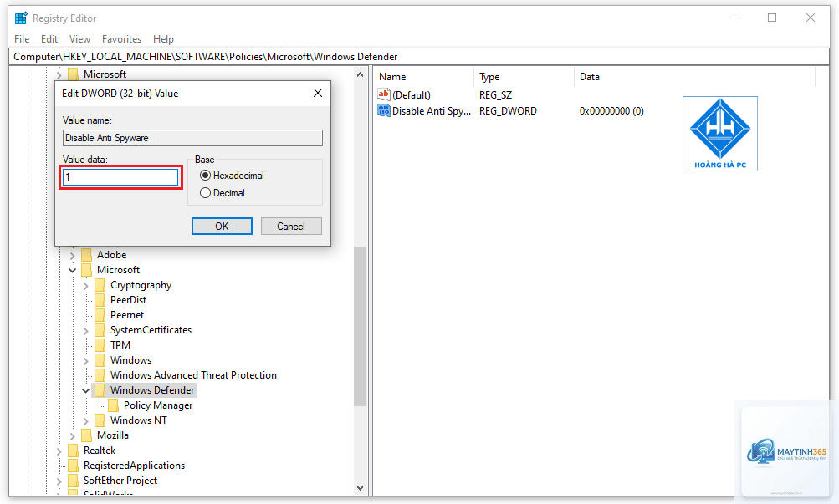Image resolution: width=839 pixels, height=504 pixels.
Task: Expand the SoftEther Project key
Action: (59, 481)
